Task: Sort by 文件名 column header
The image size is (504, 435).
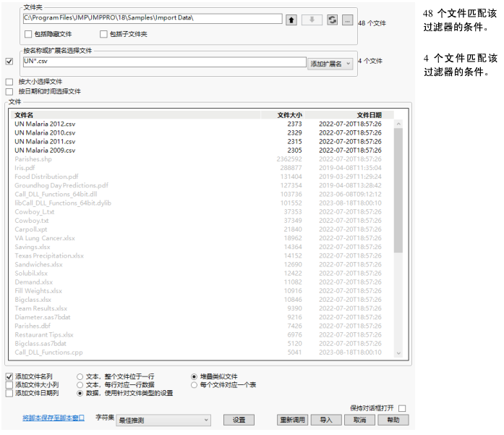Action: click(x=135, y=115)
